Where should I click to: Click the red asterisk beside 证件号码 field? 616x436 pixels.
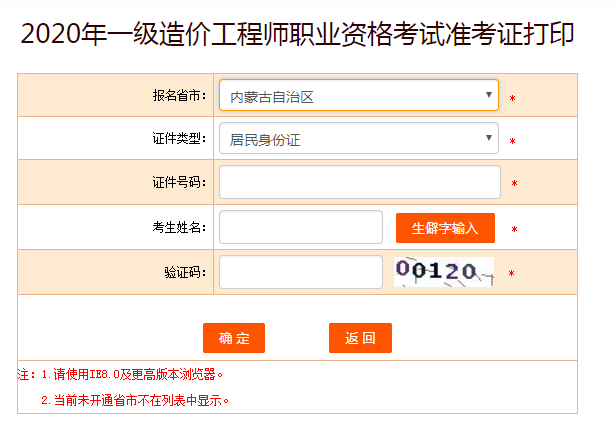(x=514, y=184)
